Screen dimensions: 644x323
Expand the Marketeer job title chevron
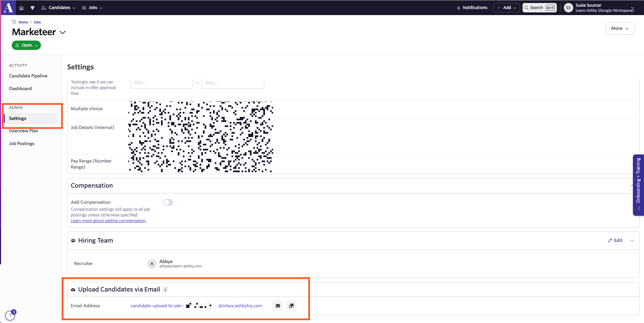tap(62, 32)
